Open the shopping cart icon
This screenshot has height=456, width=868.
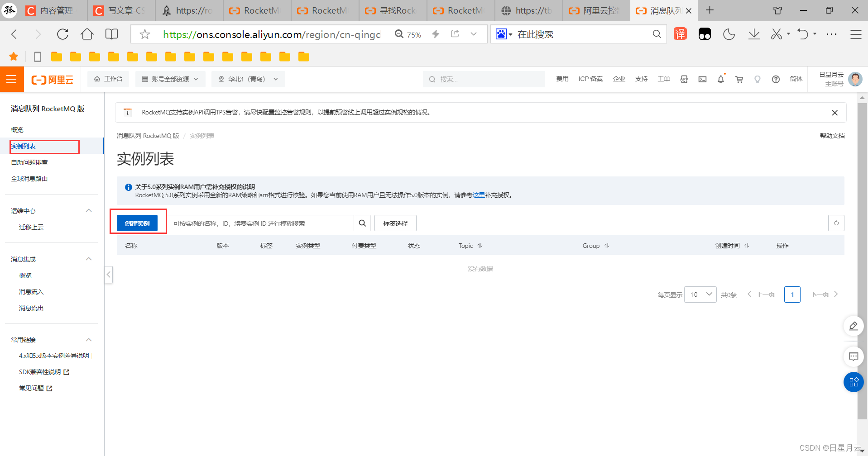(739, 79)
